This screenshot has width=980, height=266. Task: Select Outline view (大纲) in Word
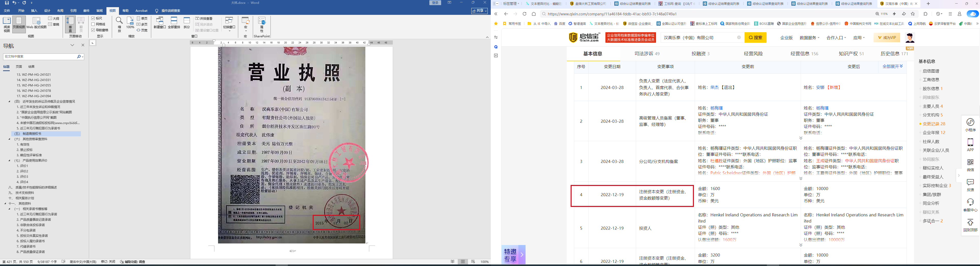click(54, 18)
